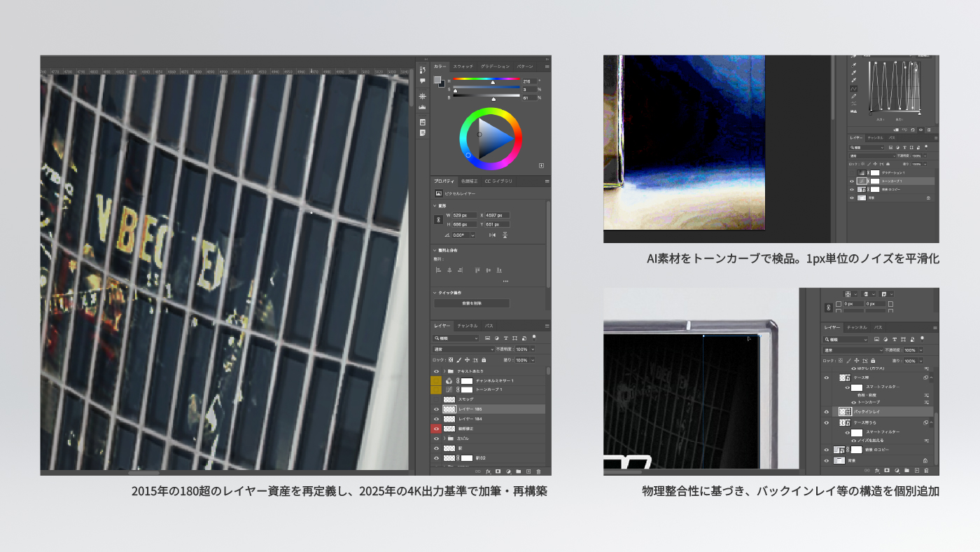
Task: Filter smart objects in large screenshot's Layers panel
Action: (524, 338)
